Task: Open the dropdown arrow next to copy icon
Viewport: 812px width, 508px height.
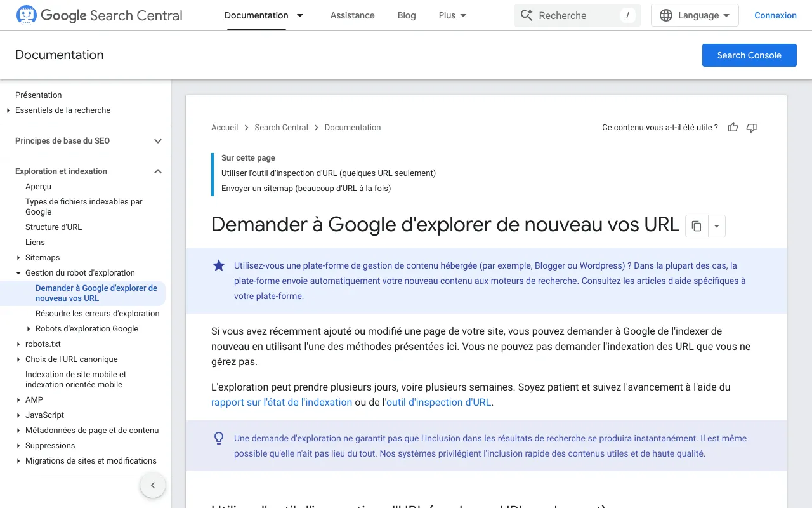Action: [x=716, y=226]
